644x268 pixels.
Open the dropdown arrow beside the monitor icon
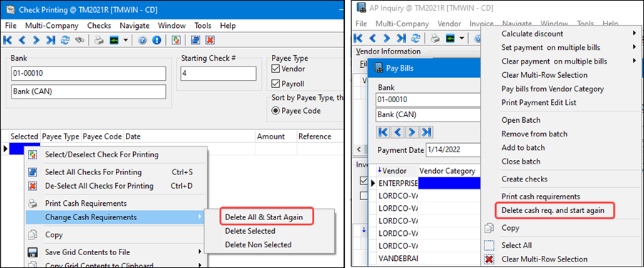126,40
